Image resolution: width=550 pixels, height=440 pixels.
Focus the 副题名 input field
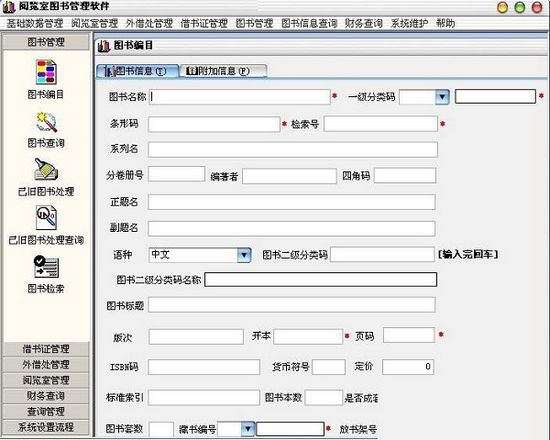coord(291,228)
